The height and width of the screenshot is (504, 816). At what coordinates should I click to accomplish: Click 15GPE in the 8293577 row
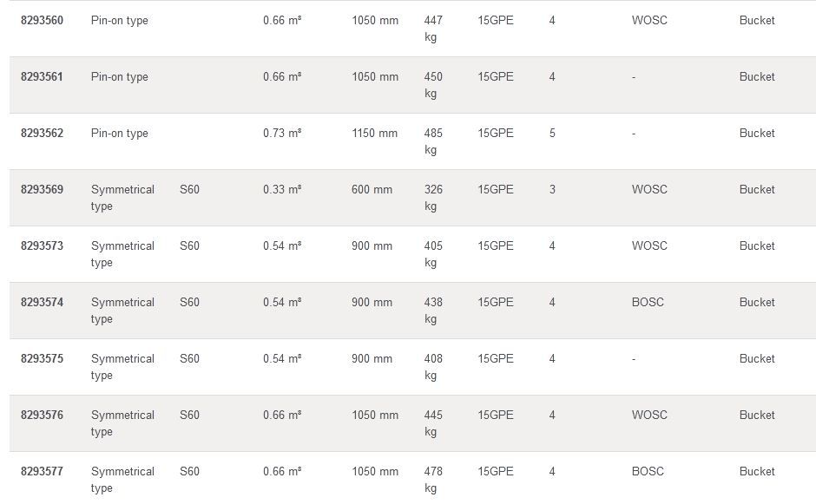pos(496,471)
